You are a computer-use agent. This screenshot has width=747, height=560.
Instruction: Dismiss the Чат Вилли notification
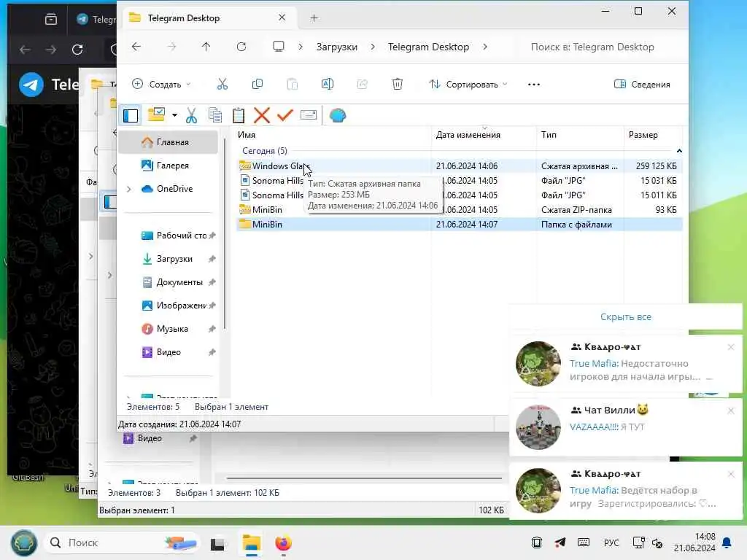click(731, 411)
